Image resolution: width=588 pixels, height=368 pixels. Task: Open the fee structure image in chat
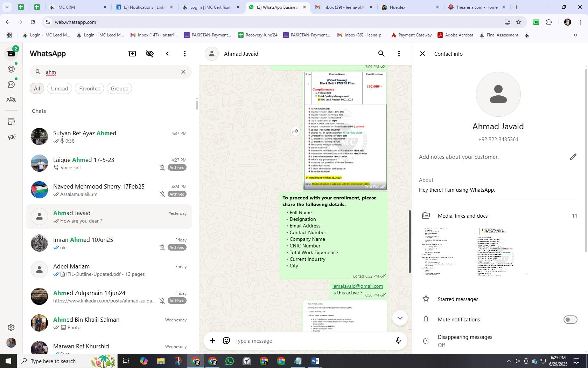(345, 131)
